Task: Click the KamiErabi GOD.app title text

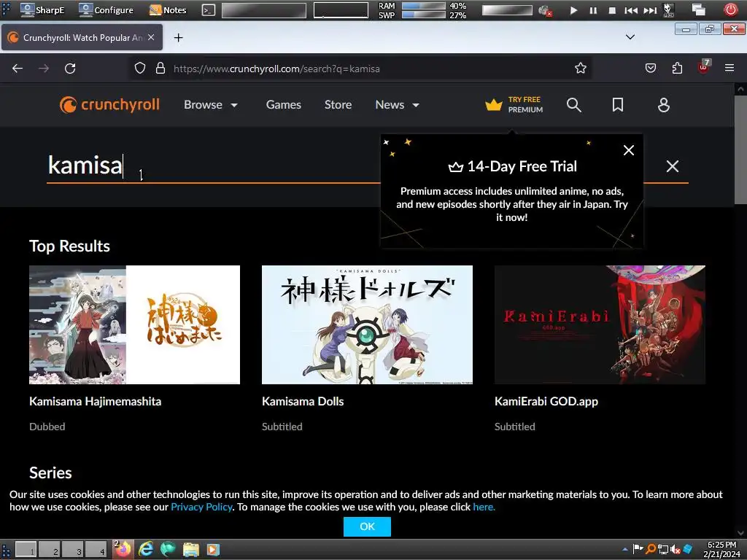Action: (x=546, y=402)
